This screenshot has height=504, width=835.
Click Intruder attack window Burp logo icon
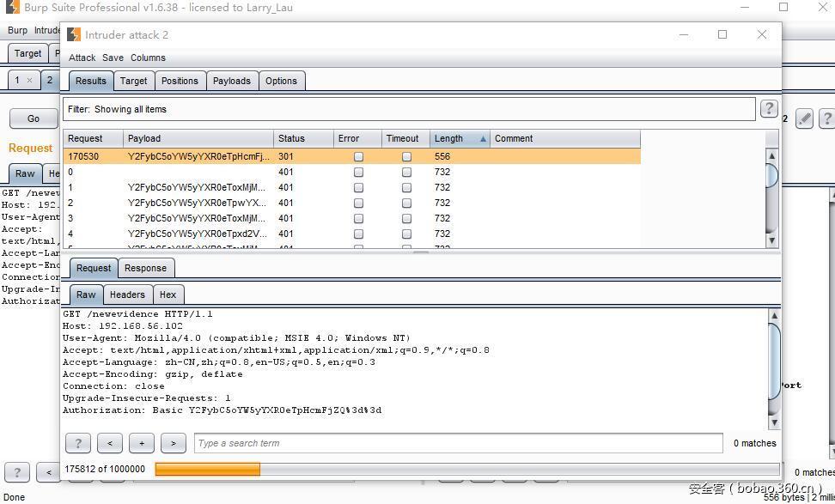click(74, 35)
